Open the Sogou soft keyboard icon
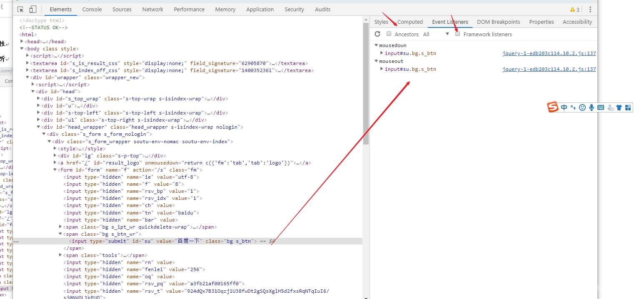644x299 pixels. tap(601, 107)
